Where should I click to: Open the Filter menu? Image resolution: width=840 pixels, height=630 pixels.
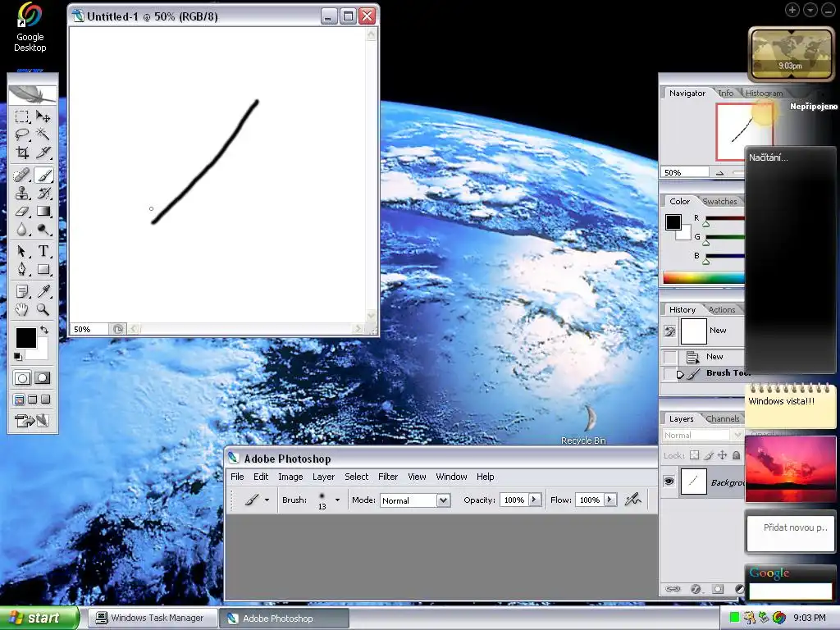[388, 477]
